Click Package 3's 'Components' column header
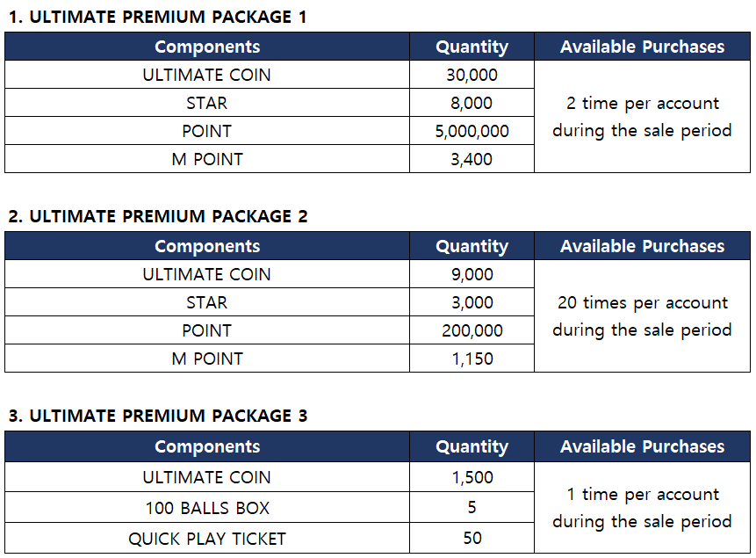The image size is (756, 558). pyautogui.click(x=207, y=446)
